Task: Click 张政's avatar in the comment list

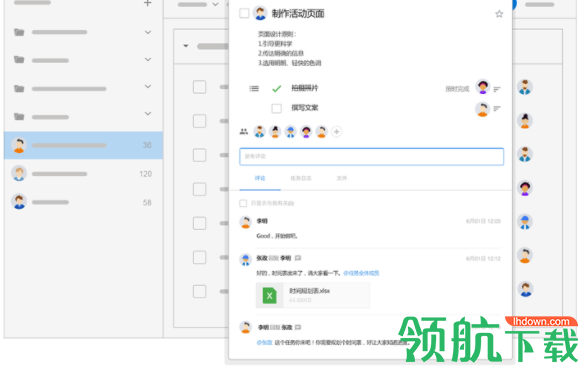Action: (x=246, y=260)
